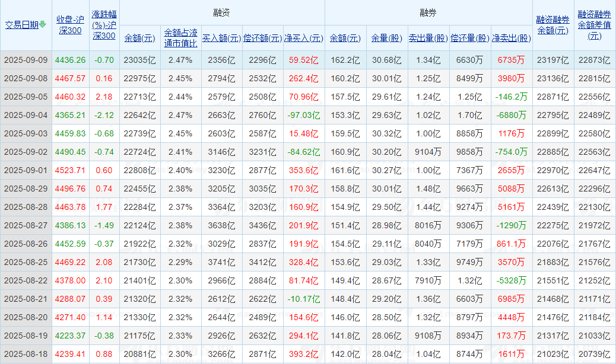The image size is (616, 364).
Task: Click the 2025-08-20 row date
Action: [26, 317]
